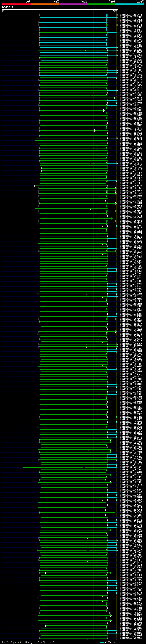Select hit label UniRef100_B9GW31
The width and height of the screenshot is (146, 644).
pos(131,60)
